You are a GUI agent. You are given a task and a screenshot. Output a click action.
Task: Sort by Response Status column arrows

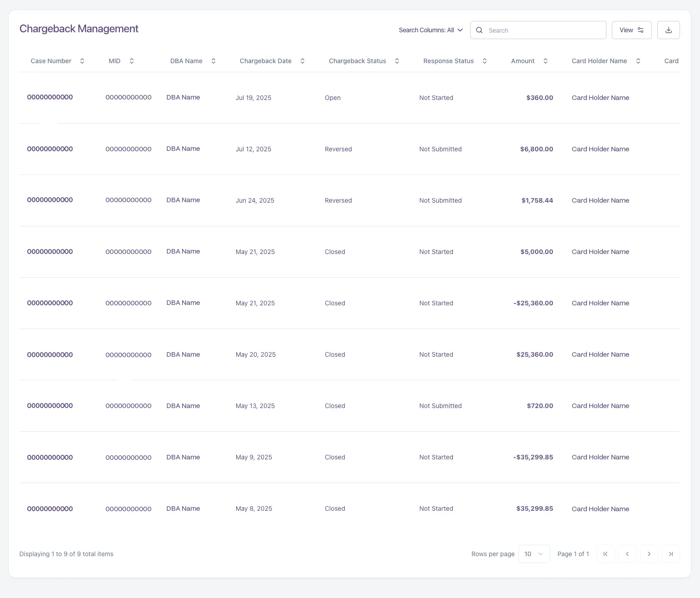click(x=485, y=61)
